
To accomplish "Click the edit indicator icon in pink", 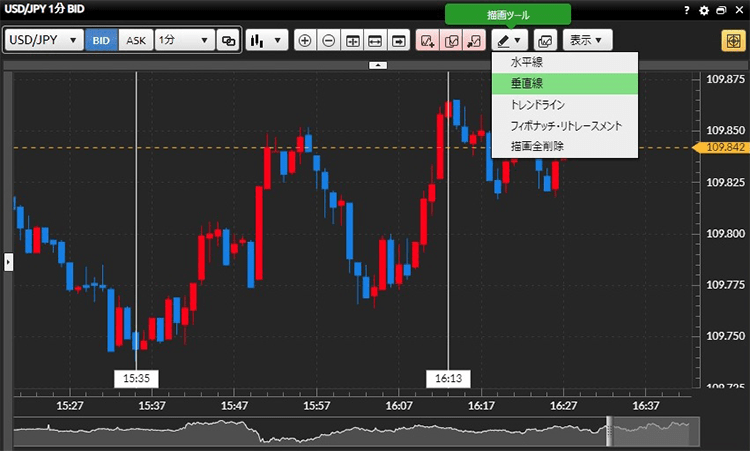I will coord(451,41).
